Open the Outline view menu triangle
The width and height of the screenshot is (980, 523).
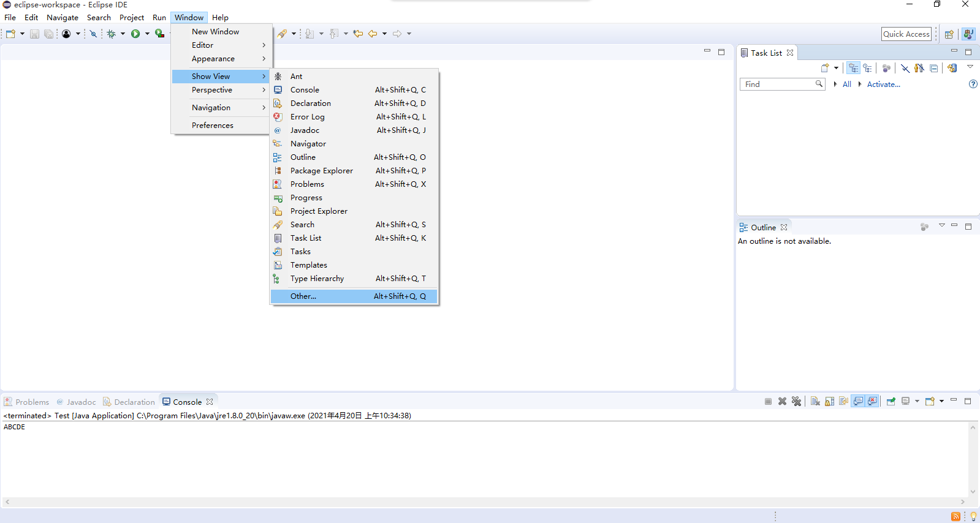942,225
